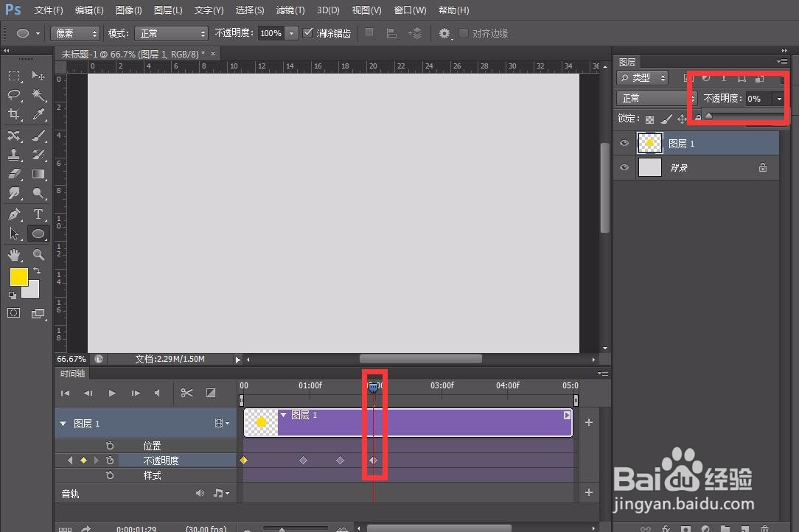Switch to the 3D menu
The image size is (799, 532).
click(x=327, y=10)
